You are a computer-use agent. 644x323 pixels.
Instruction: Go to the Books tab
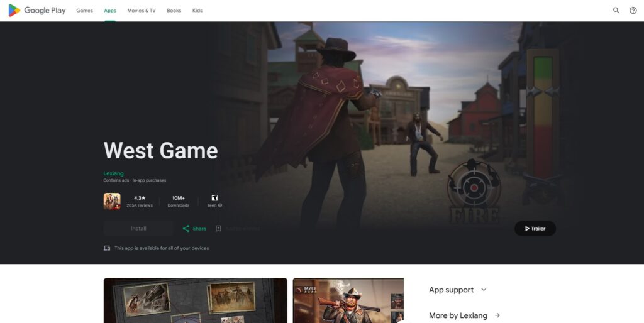174,11
